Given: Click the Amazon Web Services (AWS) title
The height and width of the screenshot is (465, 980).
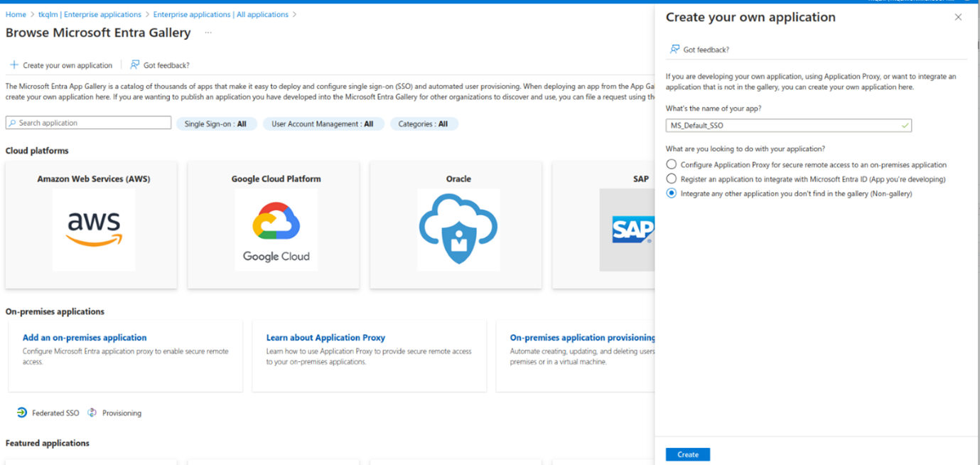Looking at the screenshot, I should [94, 179].
